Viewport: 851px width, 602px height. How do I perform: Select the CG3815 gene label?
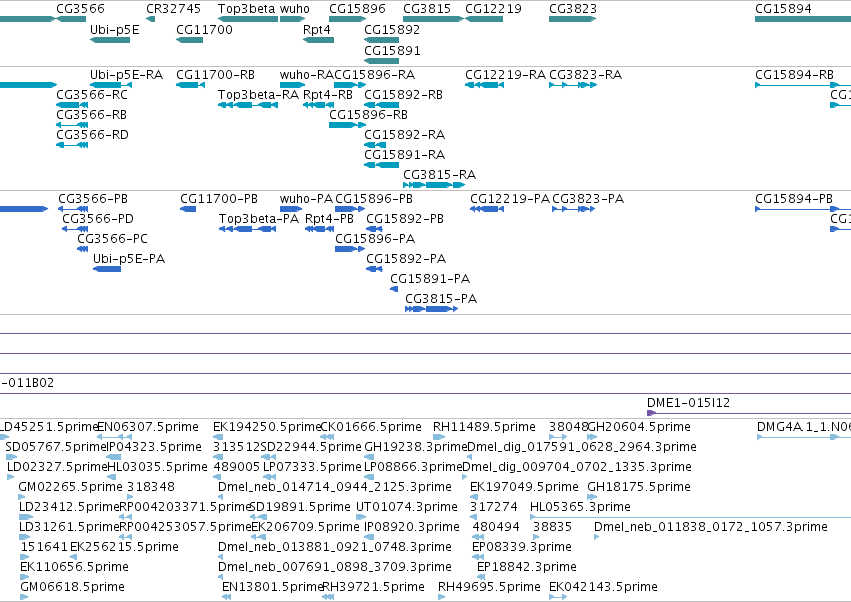click(x=427, y=9)
